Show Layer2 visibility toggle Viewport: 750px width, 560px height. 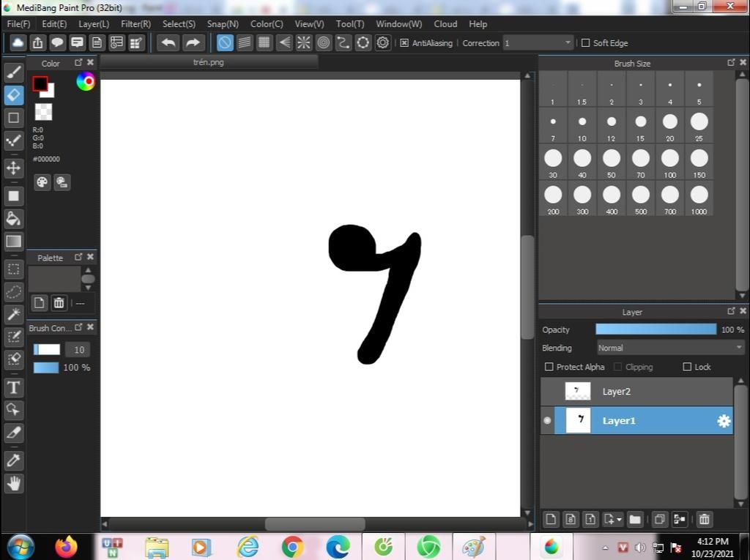(547, 391)
